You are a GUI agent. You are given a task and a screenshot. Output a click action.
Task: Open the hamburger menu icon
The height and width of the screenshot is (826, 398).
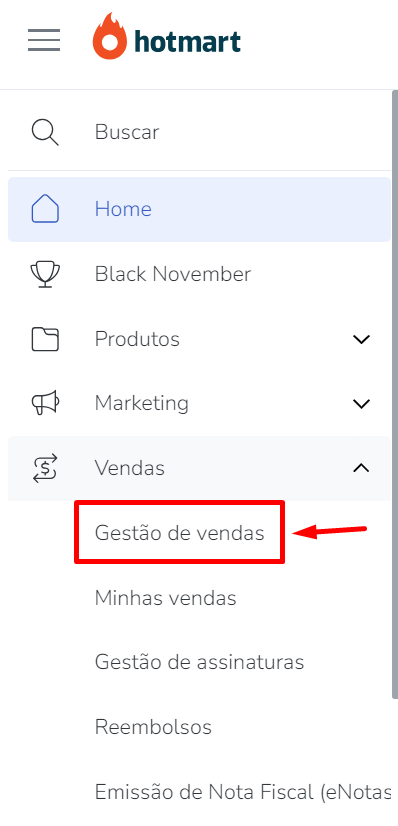click(44, 40)
